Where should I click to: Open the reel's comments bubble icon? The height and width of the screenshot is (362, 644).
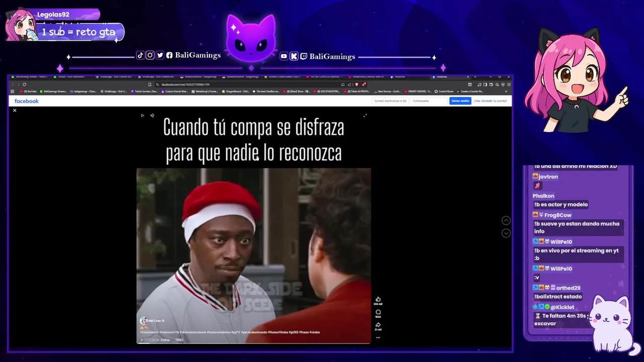pyautogui.click(x=378, y=312)
